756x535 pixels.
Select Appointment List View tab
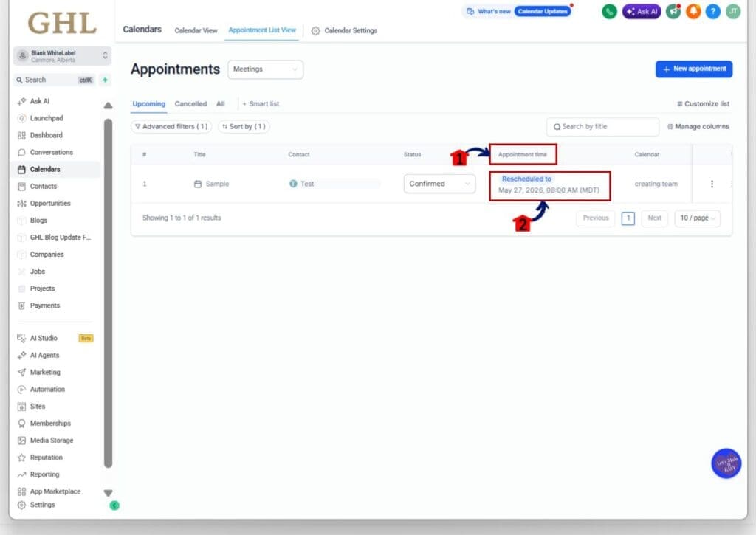262,30
